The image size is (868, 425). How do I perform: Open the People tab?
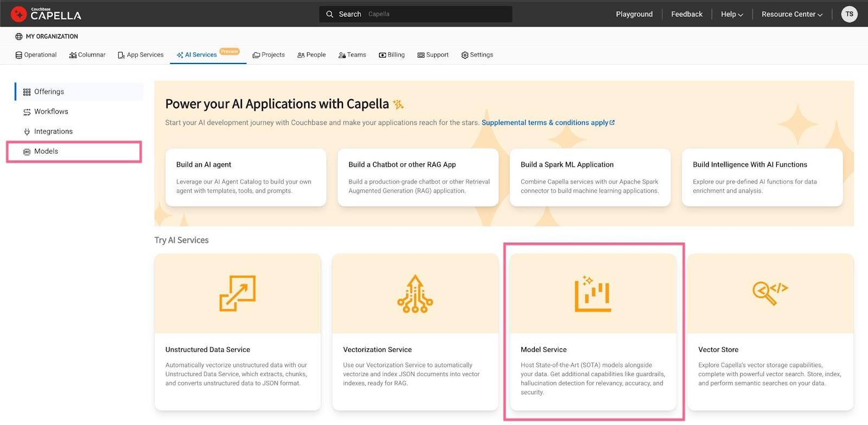pos(311,55)
